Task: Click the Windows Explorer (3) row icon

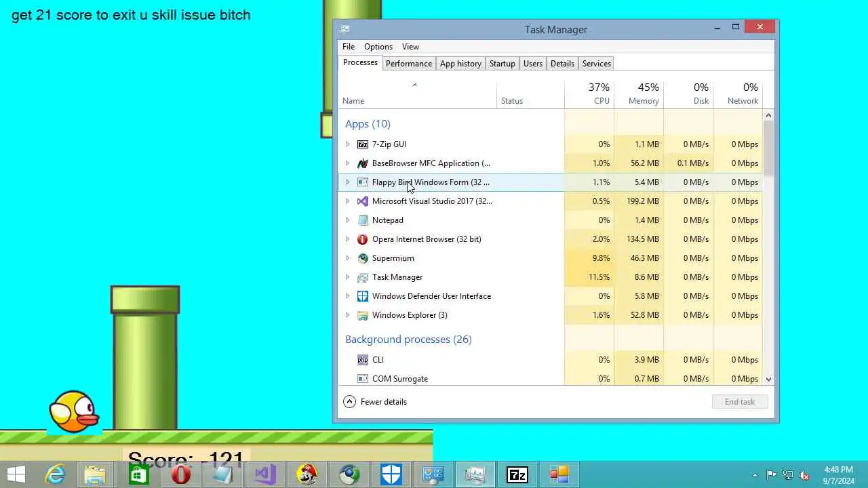Action: click(363, 315)
